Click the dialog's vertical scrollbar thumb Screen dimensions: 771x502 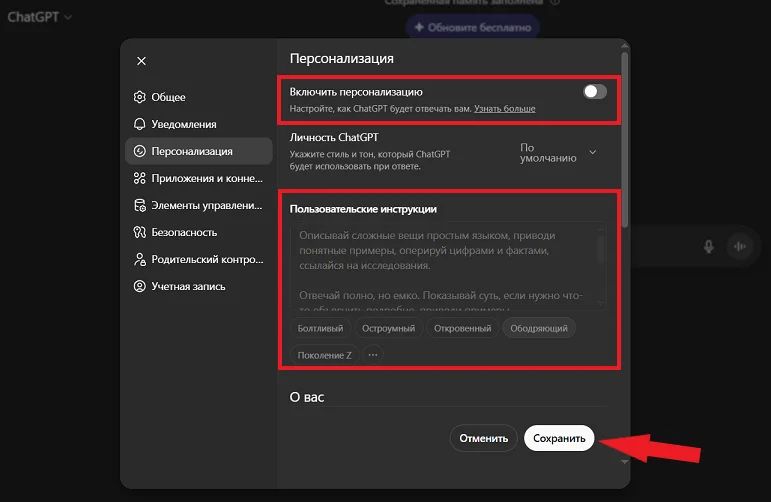tap(624, 140)
